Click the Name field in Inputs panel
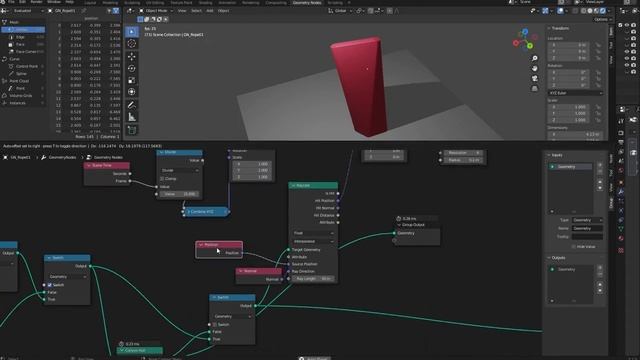The image size is (640, 360). click(587, 228)
